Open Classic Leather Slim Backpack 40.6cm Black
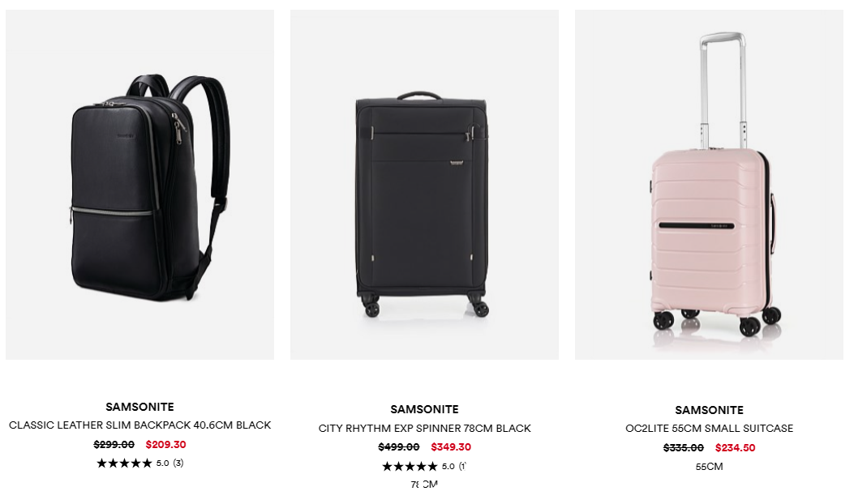The image size is (854, 504). pos(140,425)
